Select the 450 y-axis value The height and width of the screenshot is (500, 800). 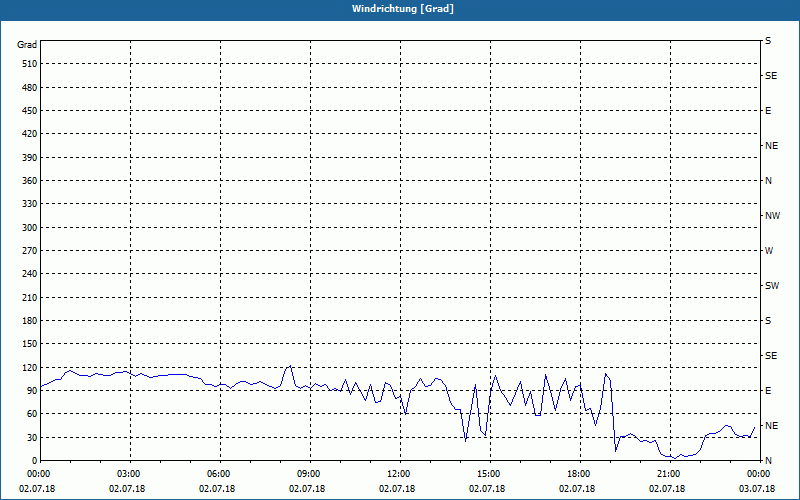(29, 111)
